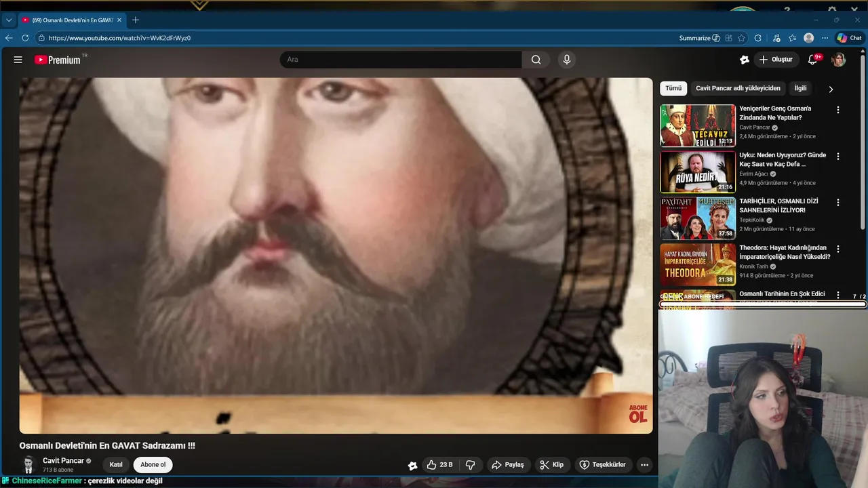868x488 pixels.
Task: Open Uyku: Neden Uyuyoruz title link
Action: tap(783, 159)
